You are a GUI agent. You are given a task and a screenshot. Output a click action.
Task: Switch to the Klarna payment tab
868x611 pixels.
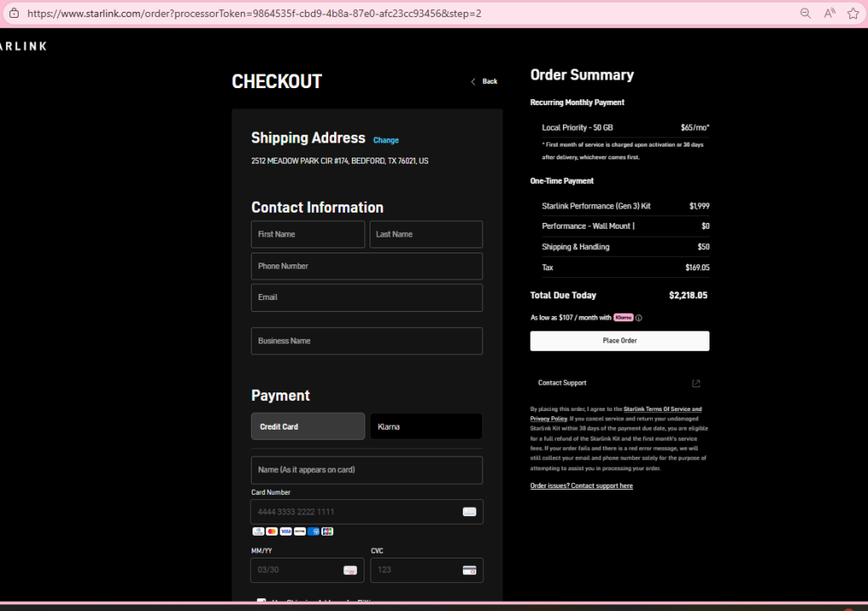(426, 426)
